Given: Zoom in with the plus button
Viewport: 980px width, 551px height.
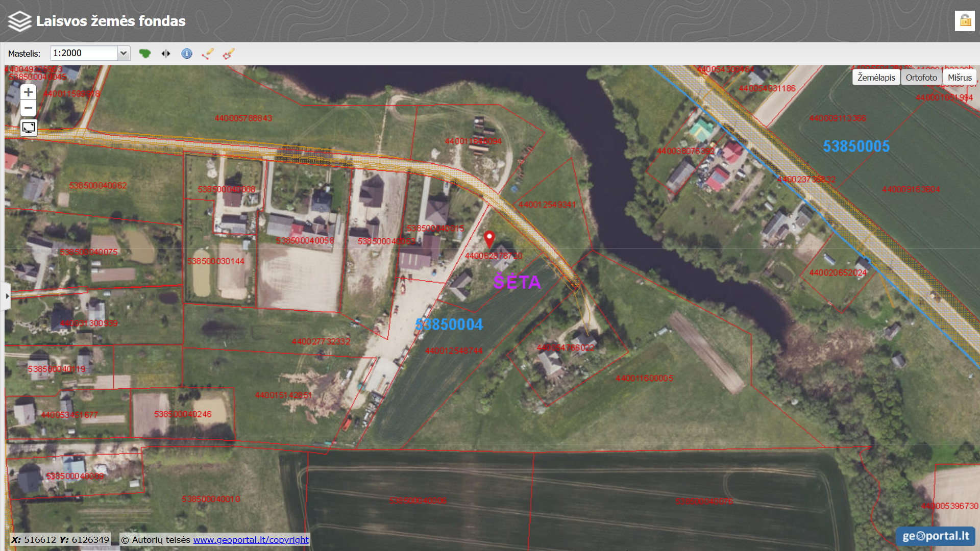Looking at the screenshot, I should point(29,92).
